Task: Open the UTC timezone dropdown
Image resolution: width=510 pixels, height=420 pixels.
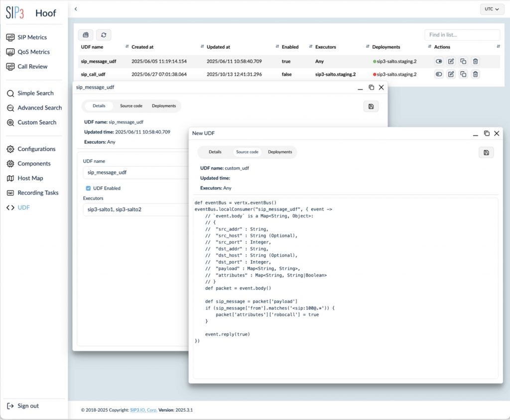Action: point(492,9)
